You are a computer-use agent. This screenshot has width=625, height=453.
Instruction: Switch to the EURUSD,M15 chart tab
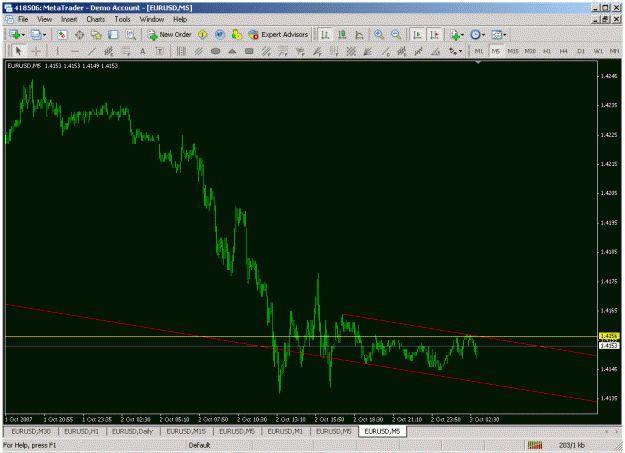(186, 431)
